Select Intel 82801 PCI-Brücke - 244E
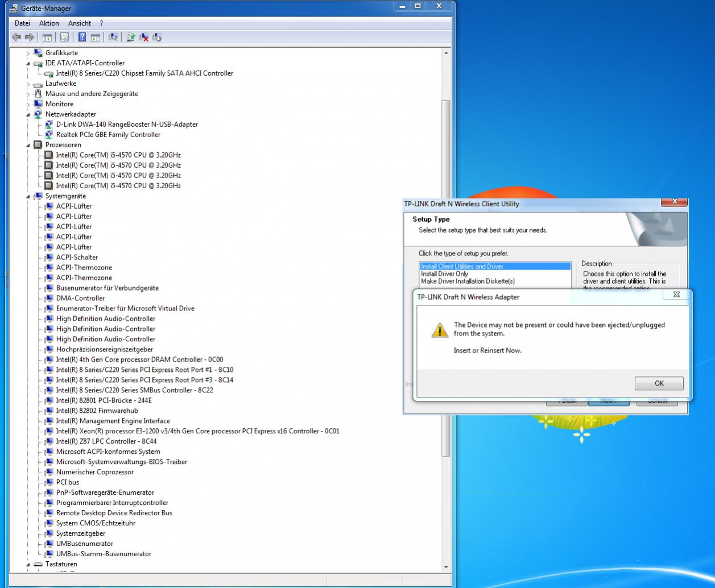715x588 pixels. (x=104, y=401)
